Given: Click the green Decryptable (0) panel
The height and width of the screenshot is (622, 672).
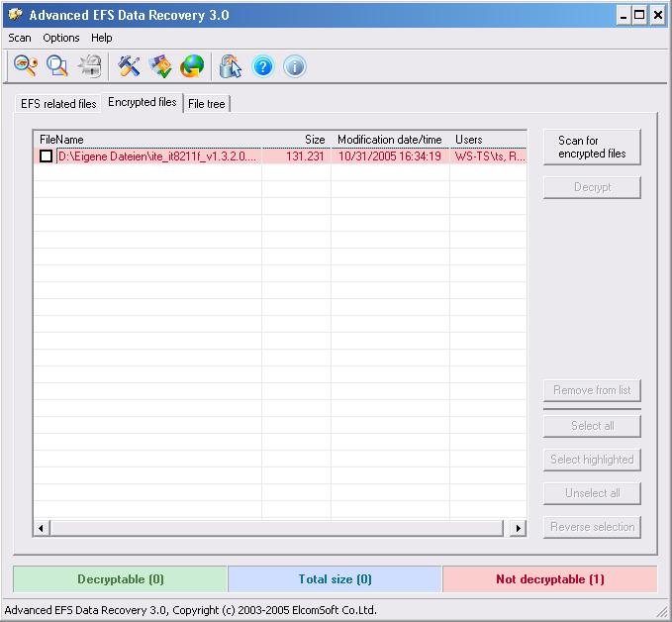Looking at the screenshot, I should point(121,579).
